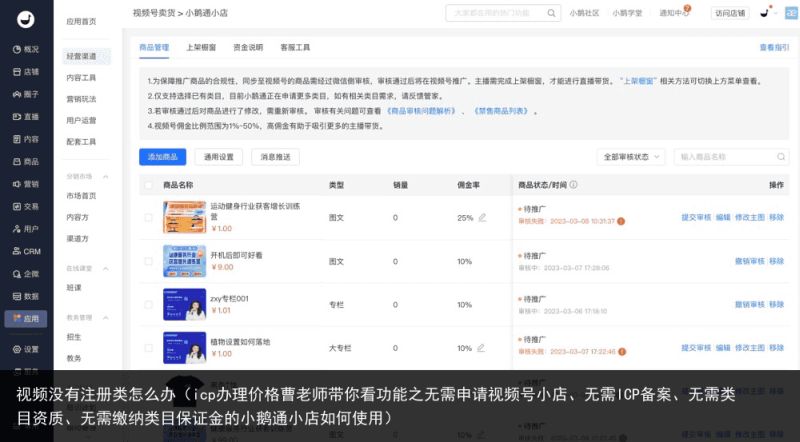Image resolution: width=800 pixels, height=442 pixels.
Task: Open the 商品审核问题解析 link
Action: (421, 111)
